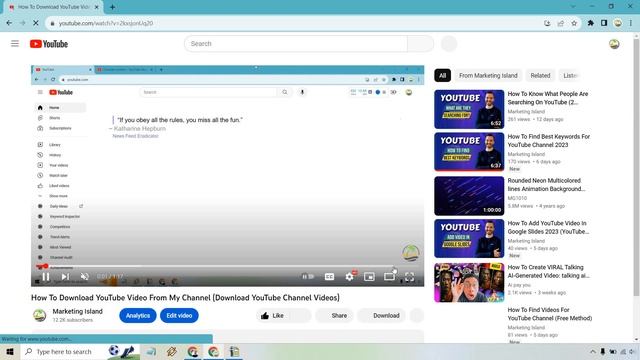640x360 pixels.
Task: Select From Marketing Island chip
Action: 488,76
